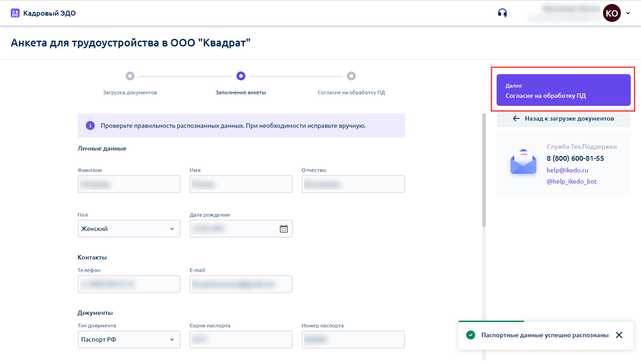
Task: Open the Тип документа dropdown
Action: click(129, 339)
